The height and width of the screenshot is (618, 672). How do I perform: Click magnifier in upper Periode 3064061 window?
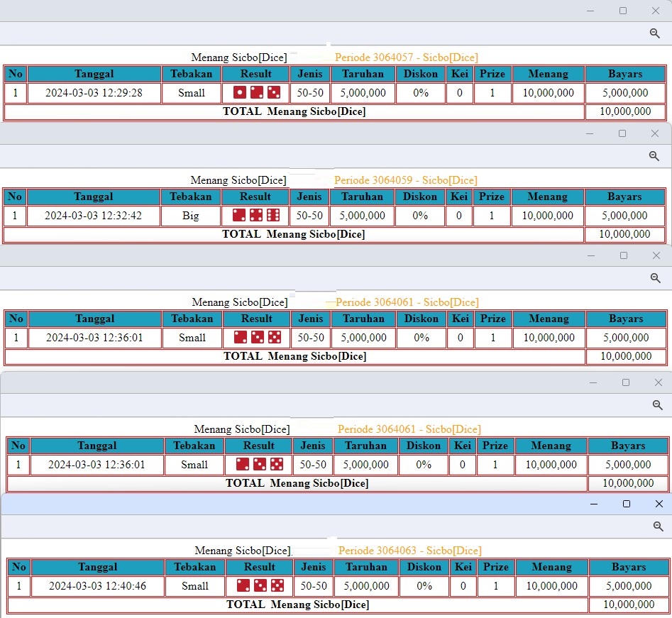655,278
